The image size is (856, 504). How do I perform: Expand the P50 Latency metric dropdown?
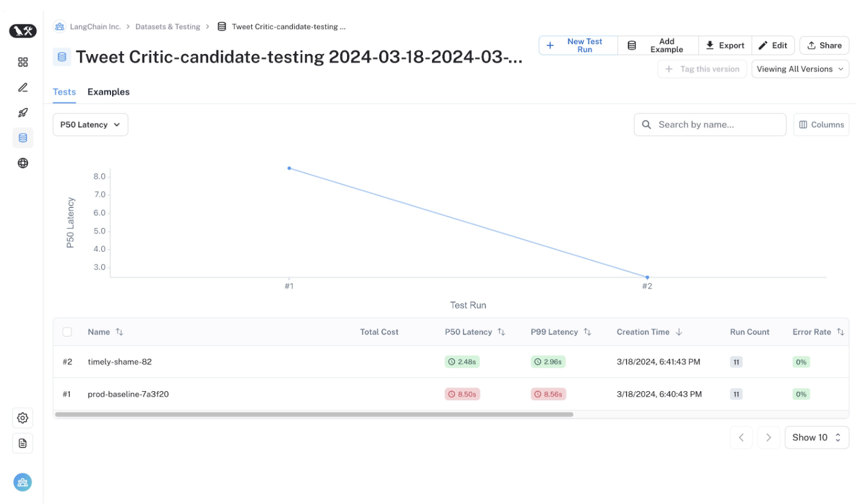point(90,125)
